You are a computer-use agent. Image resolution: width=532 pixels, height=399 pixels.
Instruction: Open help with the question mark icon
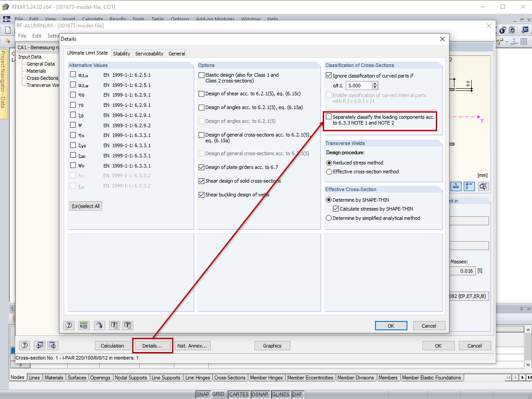[x=69, y=325]
